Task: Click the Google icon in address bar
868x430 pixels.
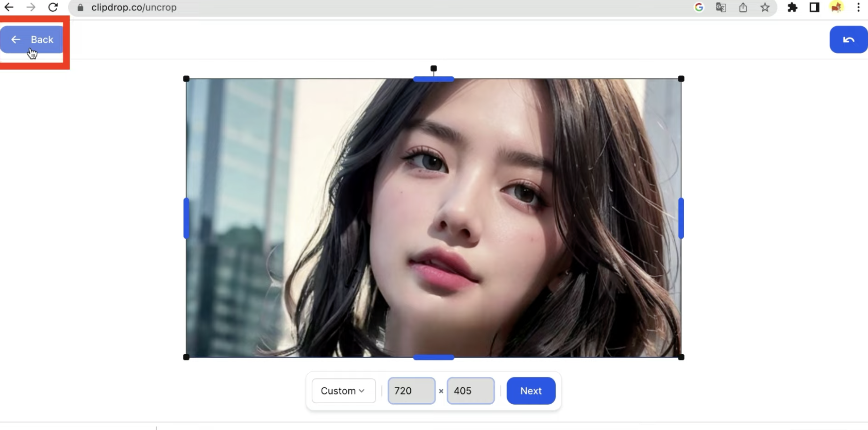Action: pos(699,7)
